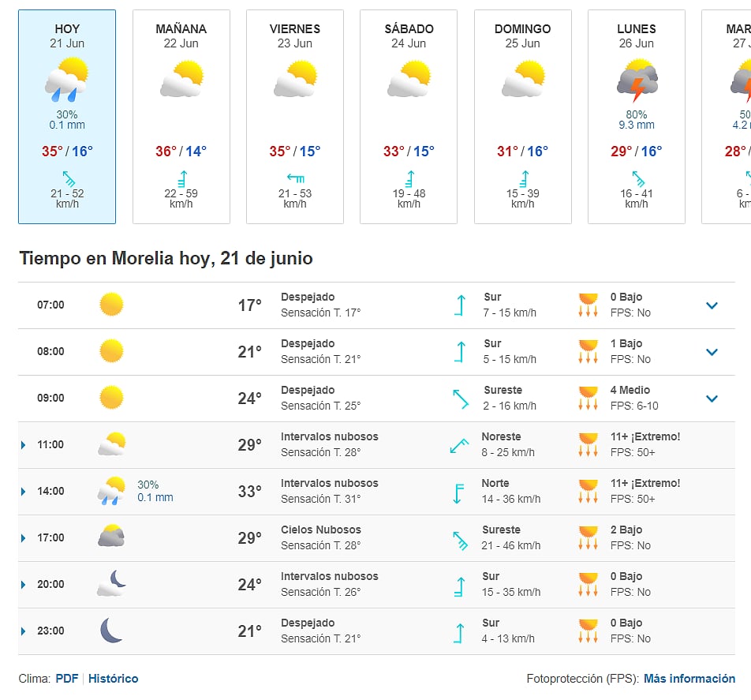Expand the 08:00 row details chevron

coord(712,352)
